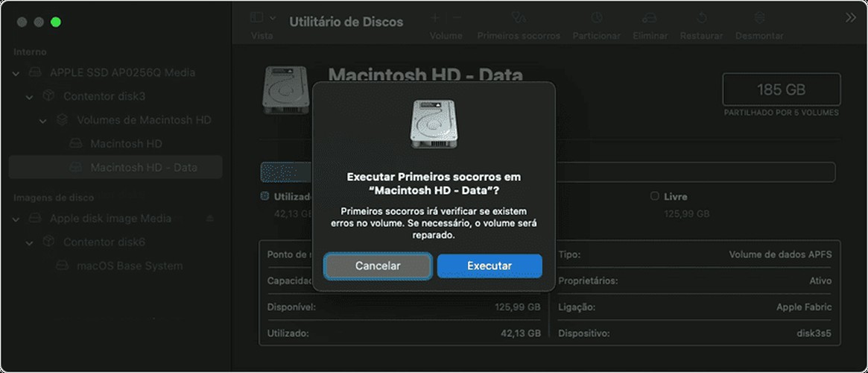Click the disk usage bar

[548, 172]
